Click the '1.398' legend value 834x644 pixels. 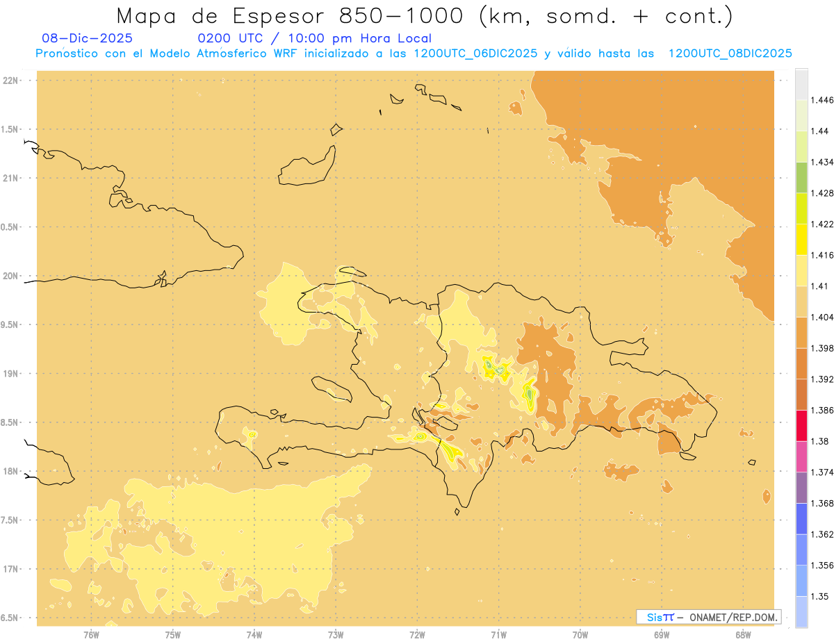click(x=822, y=348)
